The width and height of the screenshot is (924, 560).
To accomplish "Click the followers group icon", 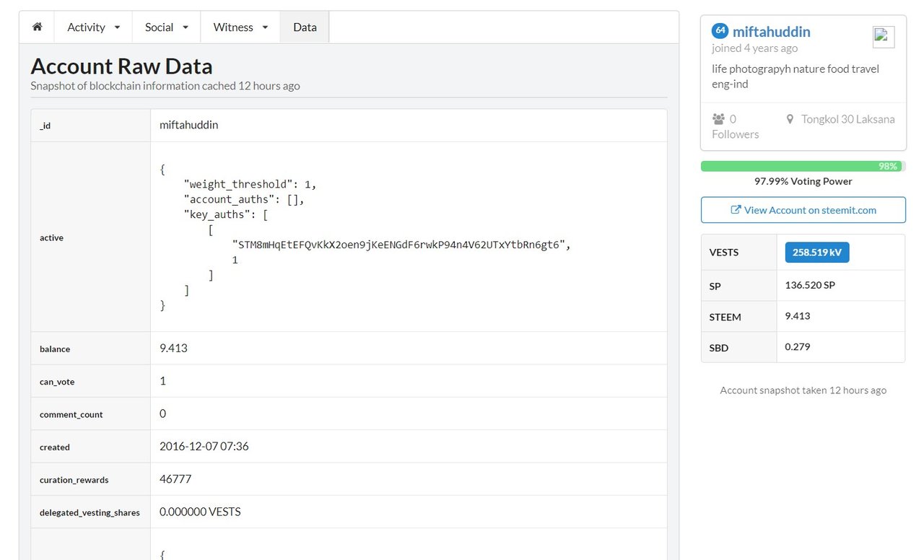I will pyautogui.click(x=718, y=119).
